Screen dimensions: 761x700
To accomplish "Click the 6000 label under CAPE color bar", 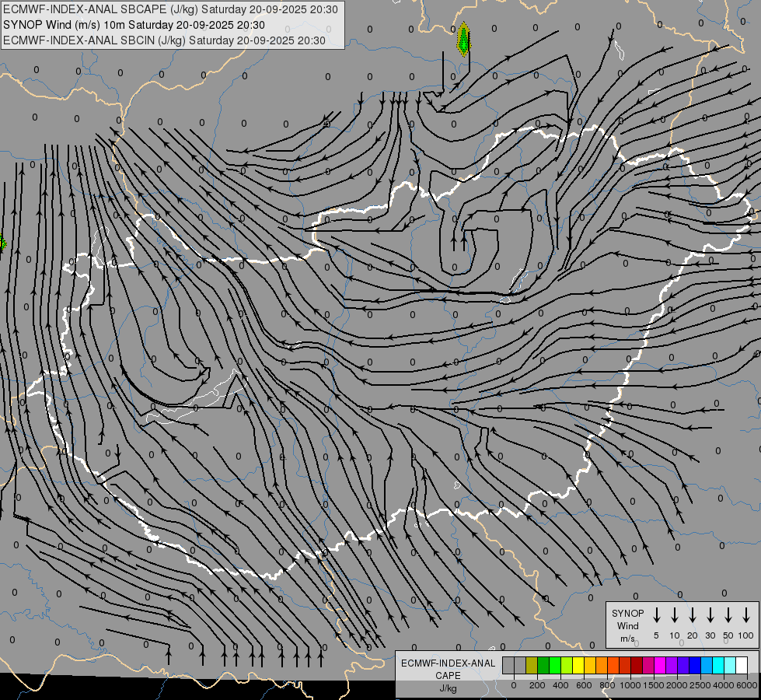I will point(747,684).
